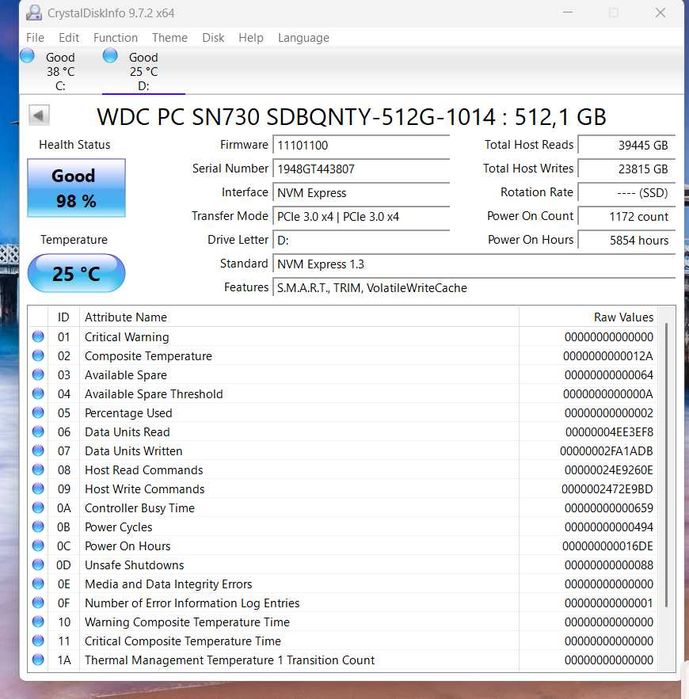Click the Interface field NVM Express
This screenshot has width=689, height=699.
point(361,193)
